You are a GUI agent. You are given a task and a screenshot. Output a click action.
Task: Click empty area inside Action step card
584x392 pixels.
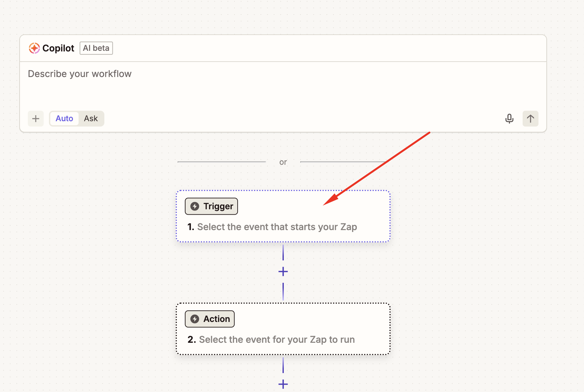[x=316, y=319]
